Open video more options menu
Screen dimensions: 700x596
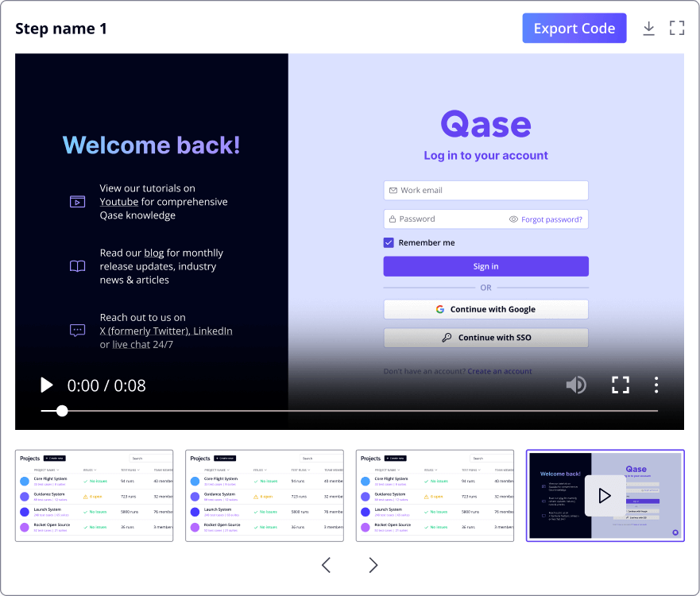pos(656,385)
